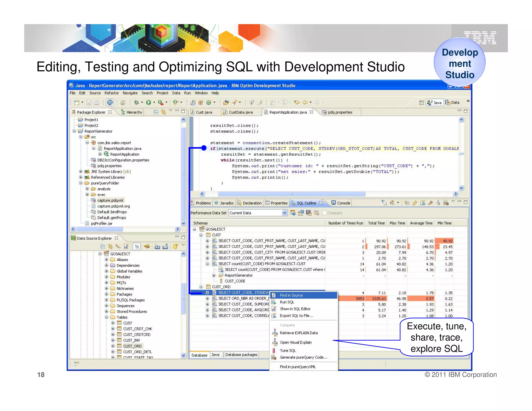Image resolution: width=532 pixels, height=411 pixels.
Task: Click the New SQL script icon in Data Source Explorer
Action: tap(126, 246)
